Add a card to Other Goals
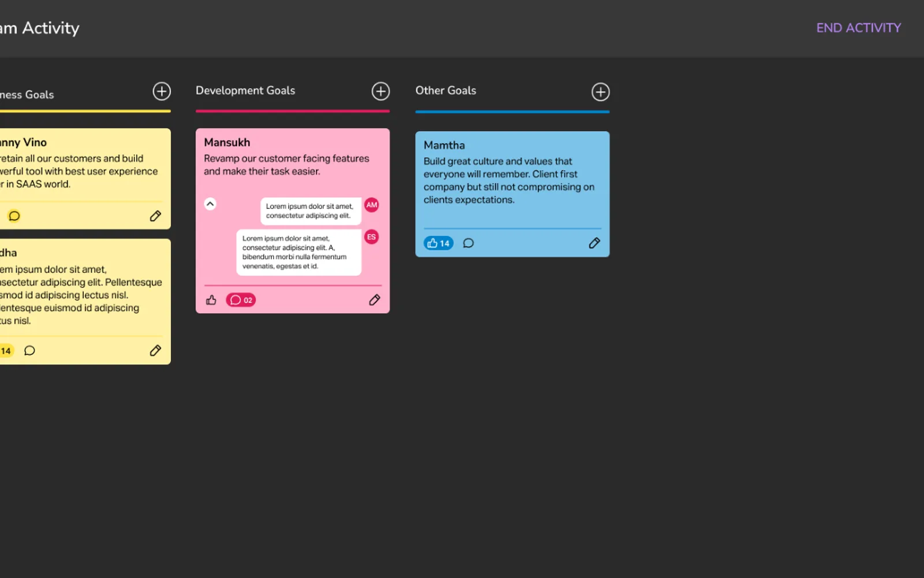 click(x=601, y=92)
